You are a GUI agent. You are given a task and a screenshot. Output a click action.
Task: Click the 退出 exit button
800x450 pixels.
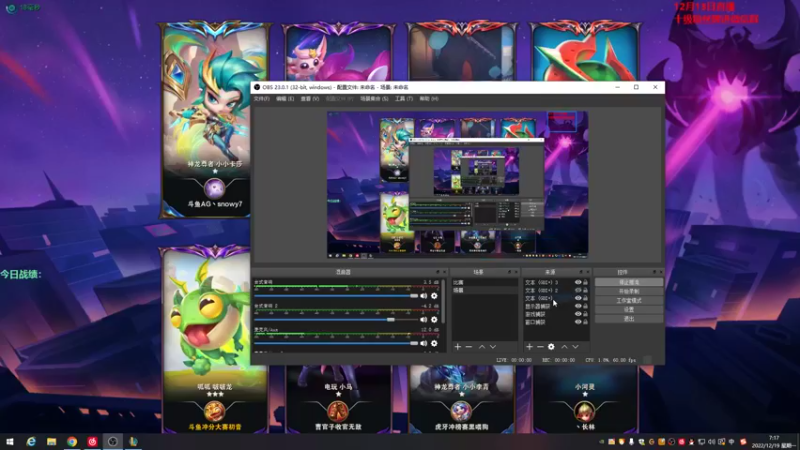coord(629,319)
